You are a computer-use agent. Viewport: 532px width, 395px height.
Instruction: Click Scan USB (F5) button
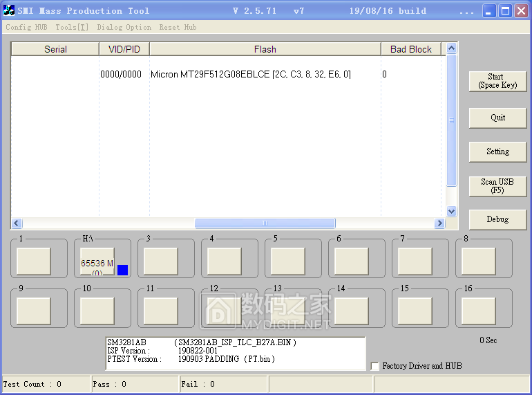coord(497,185)
